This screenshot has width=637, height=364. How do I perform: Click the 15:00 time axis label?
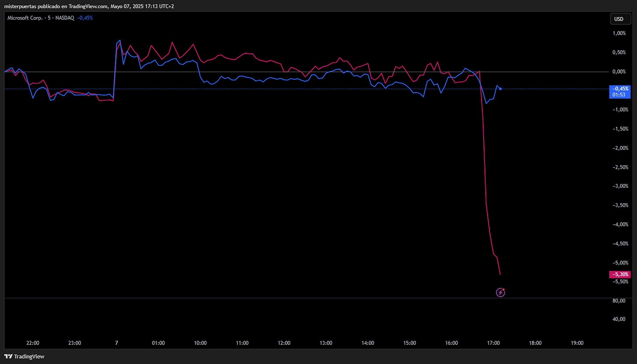tap(410, 343)
